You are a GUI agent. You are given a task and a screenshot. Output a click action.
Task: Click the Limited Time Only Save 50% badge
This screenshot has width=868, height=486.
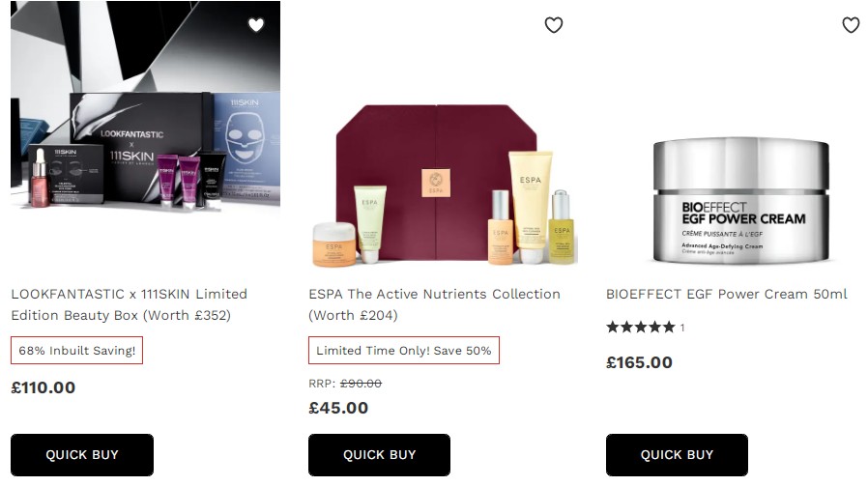(x=404, y=351)
